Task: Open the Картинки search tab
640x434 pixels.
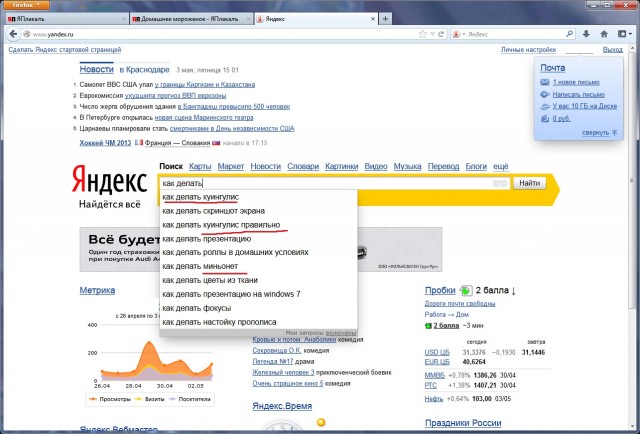Action: pyautogui.click(x=341, y=166)
